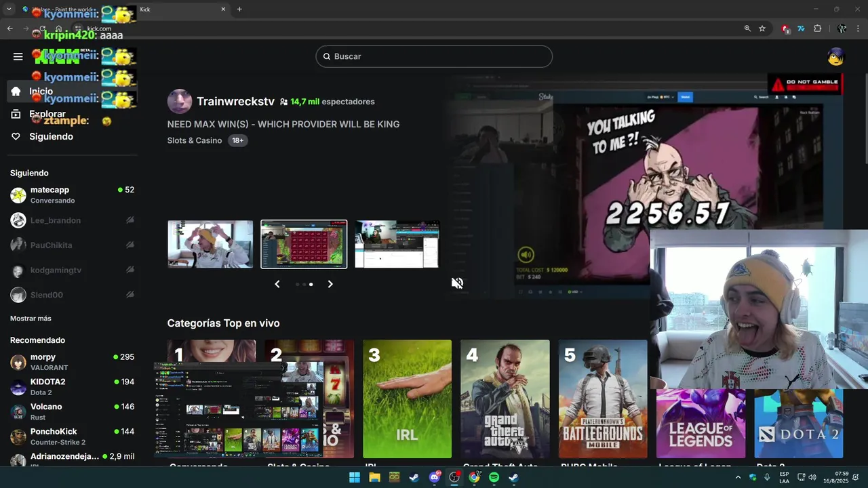Click the Categorías Top en vivo heading
Screen dimensions: 868x488
223,323
